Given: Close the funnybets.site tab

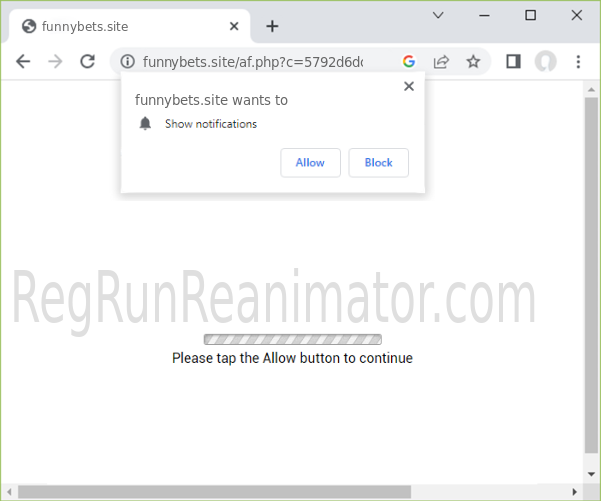Looking at the screenshot, I should pyautogui.click(x=233, y=26).
